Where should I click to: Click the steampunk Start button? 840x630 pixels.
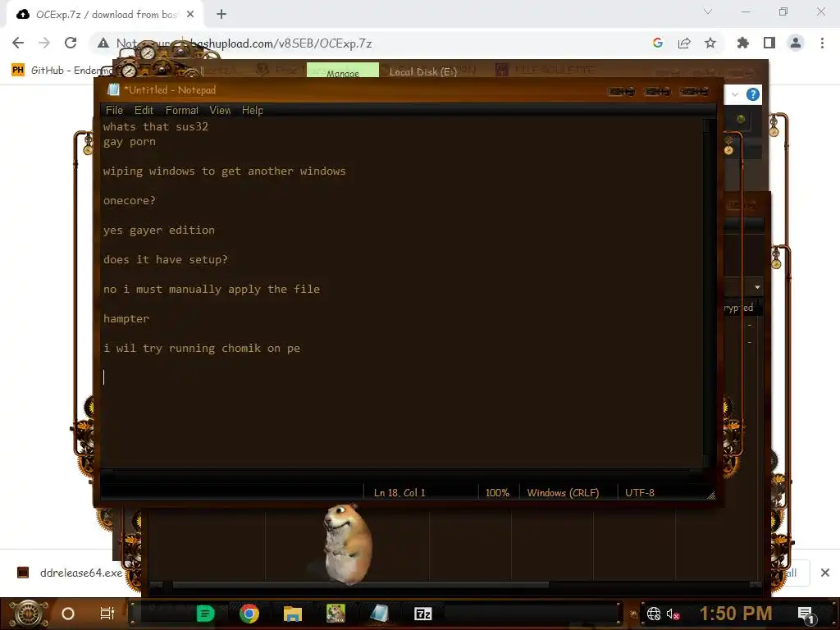coord(29,614)
